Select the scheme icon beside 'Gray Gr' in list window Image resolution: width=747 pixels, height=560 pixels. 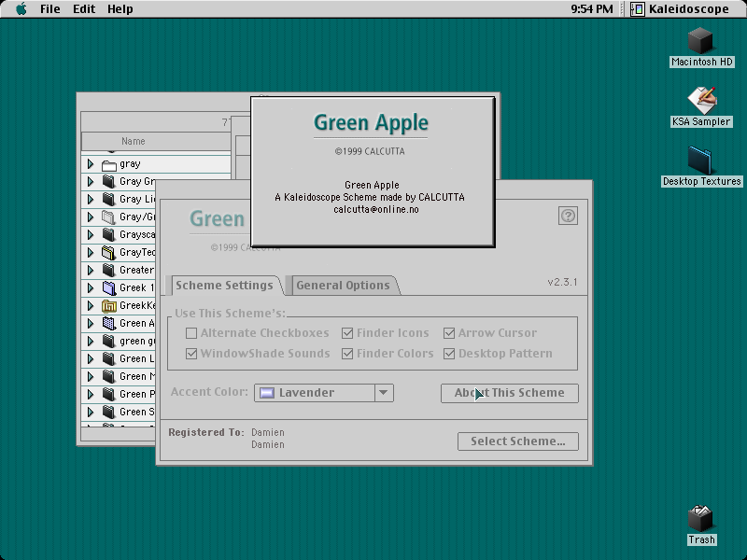pos(109,181)
